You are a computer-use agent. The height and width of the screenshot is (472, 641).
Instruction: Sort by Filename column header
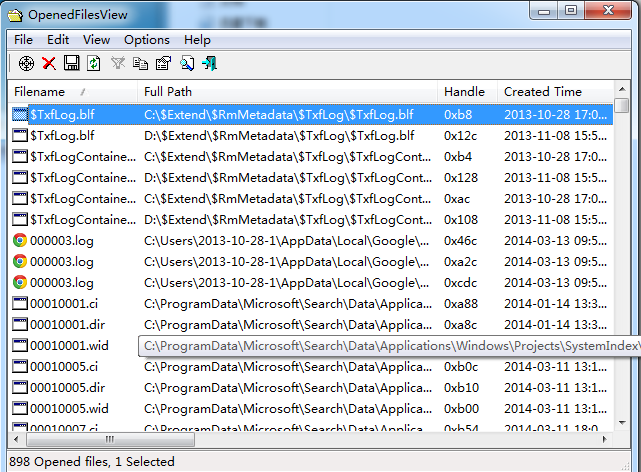pos(73,92)
